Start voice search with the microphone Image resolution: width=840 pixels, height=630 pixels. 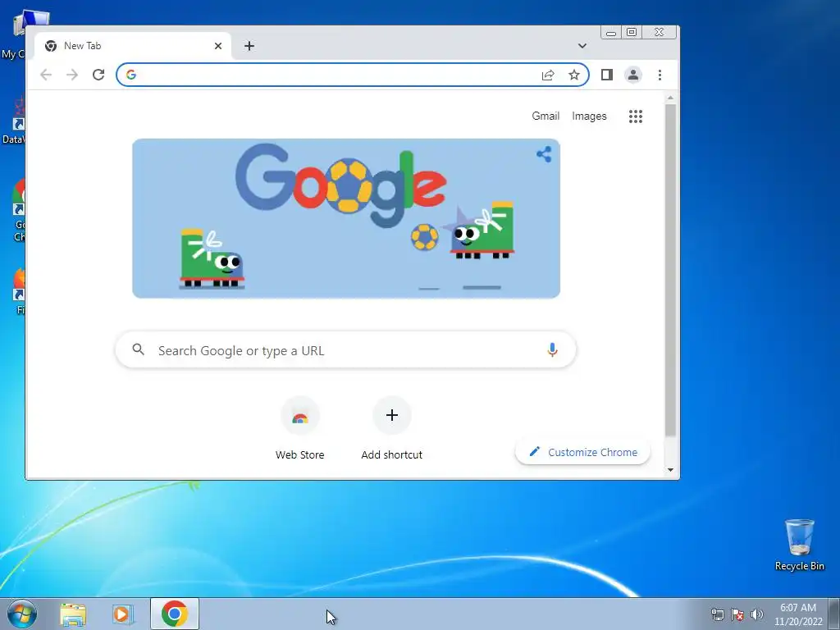pos(552,349)
